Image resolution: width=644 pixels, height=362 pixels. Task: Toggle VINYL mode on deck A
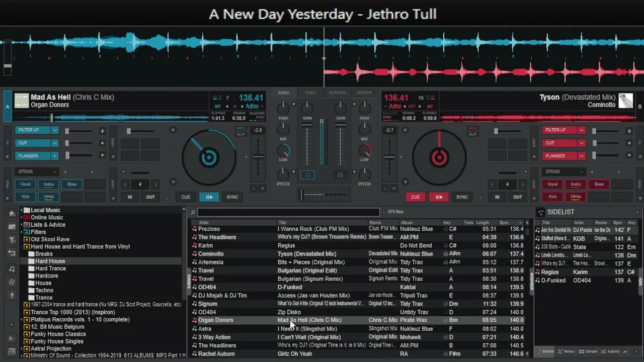tap(241, 128)
